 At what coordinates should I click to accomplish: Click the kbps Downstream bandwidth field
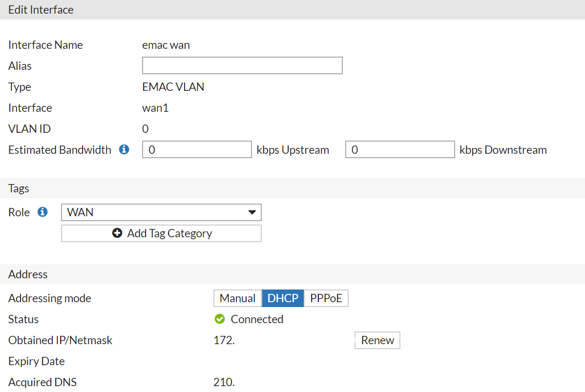[x=400, y=150]
